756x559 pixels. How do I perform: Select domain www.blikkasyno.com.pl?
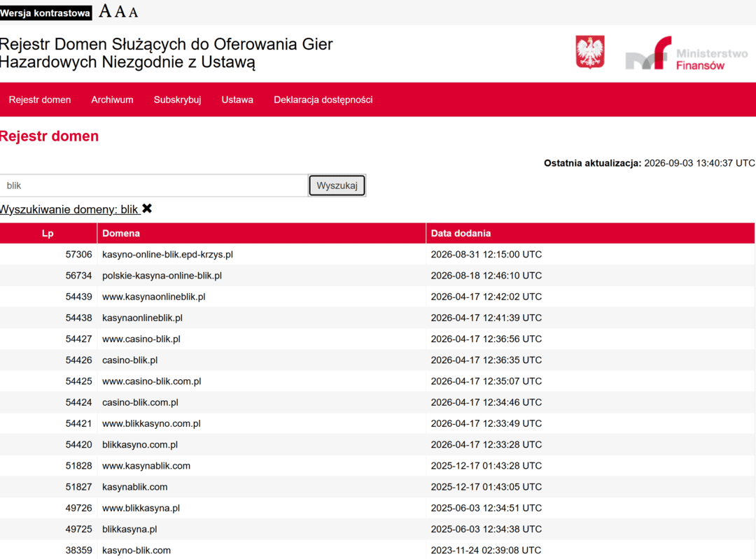(x=151, y=423)
